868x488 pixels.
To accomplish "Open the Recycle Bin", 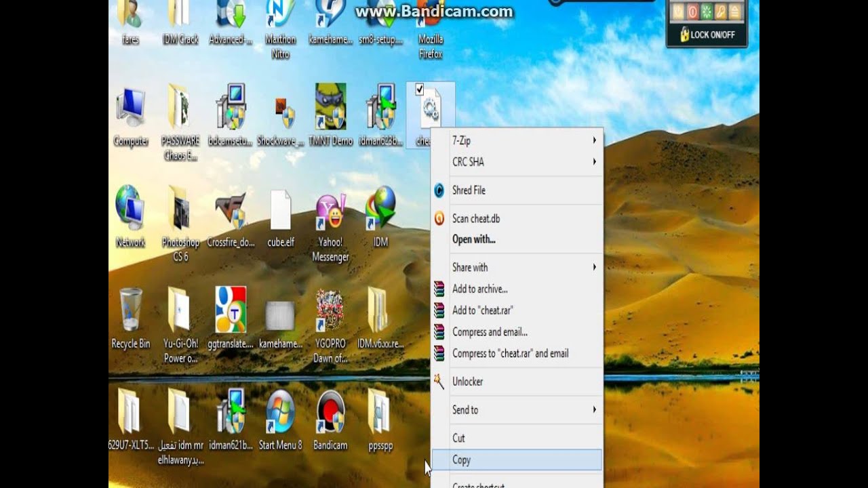I will click(130, 317).
